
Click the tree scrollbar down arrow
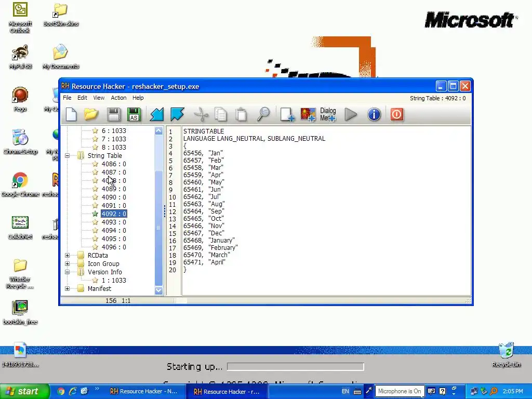(x=159, y=290)
